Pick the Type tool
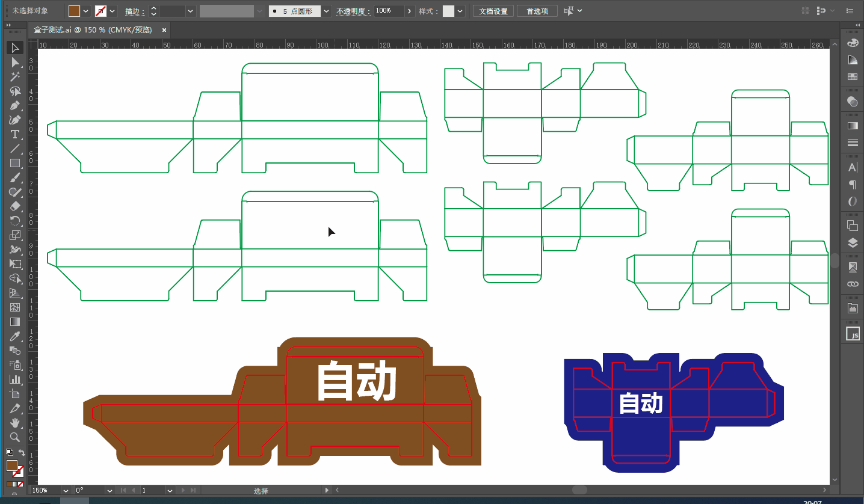The width and height of the screenshot is (864, 504). [x=15, y=134]
